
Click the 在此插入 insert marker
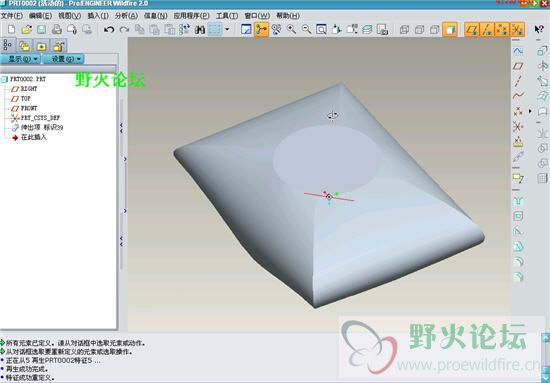click(29, 137)
